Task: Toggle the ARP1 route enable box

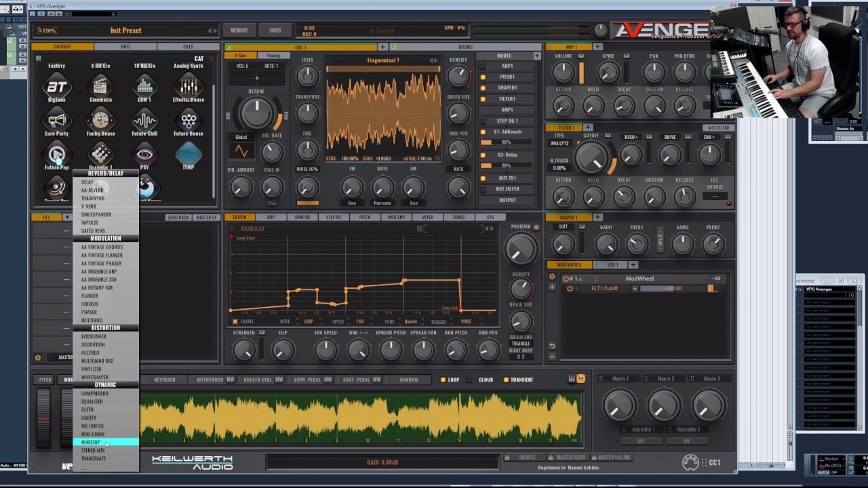Action: point(483,66)
